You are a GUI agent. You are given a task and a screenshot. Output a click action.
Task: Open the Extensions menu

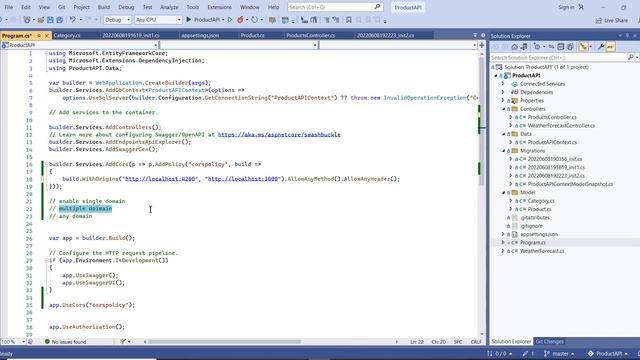click(220, 7)
